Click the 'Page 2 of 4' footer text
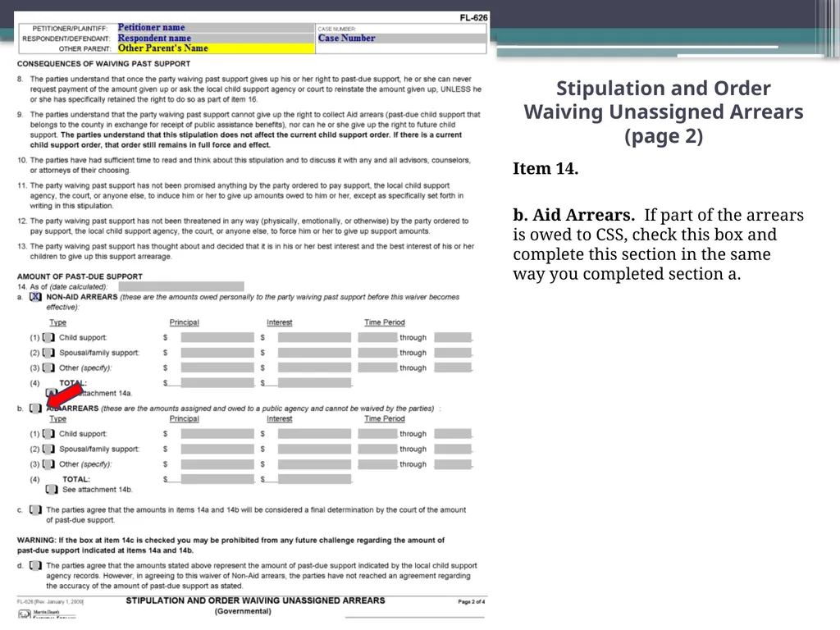 pos(472,601)
